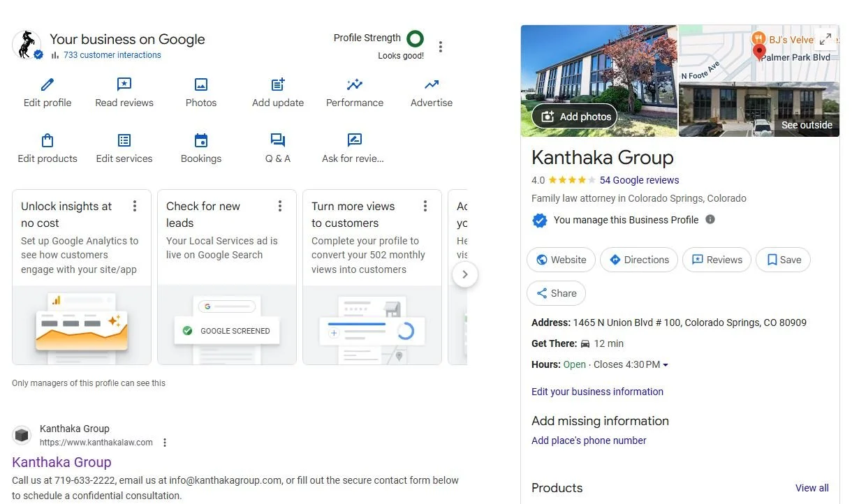Open the Unlock insights card options menu
The height and width of the screenshot is (504, 852).
coord(135,206)
